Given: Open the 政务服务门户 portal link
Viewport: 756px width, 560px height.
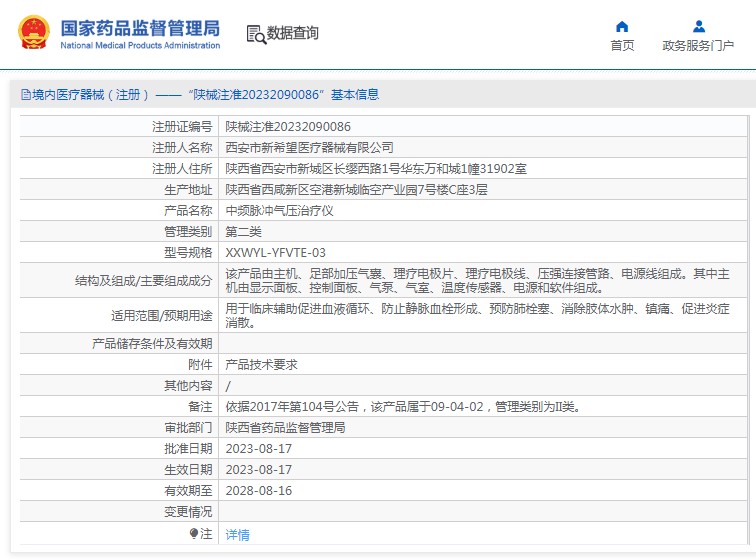Looking at the screenshot, I should (698, 46).
